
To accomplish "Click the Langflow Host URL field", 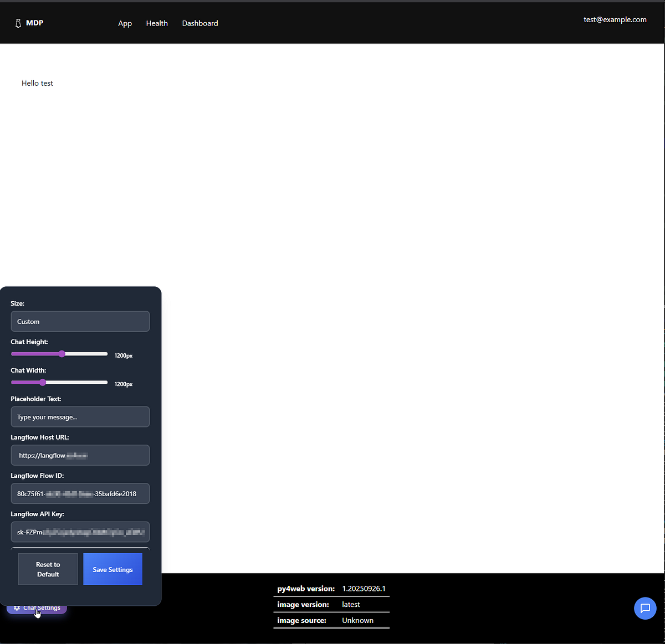I will pos(80,456).
